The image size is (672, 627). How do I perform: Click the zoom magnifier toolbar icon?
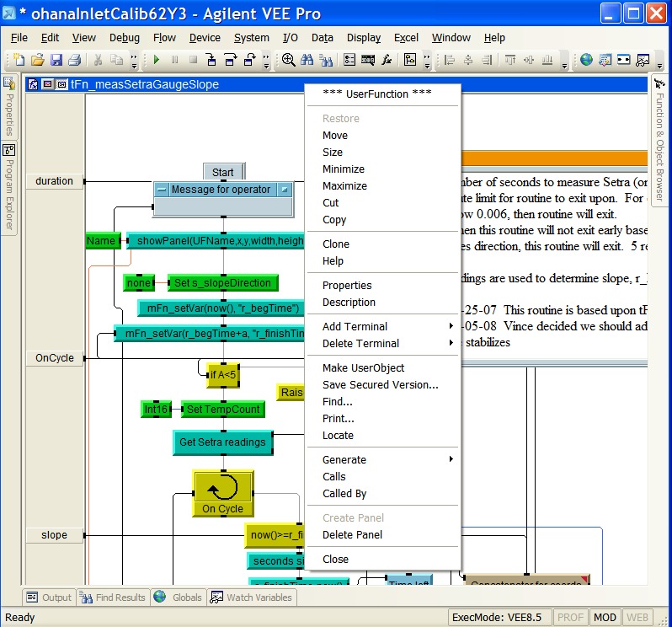[x=289, y=60]
